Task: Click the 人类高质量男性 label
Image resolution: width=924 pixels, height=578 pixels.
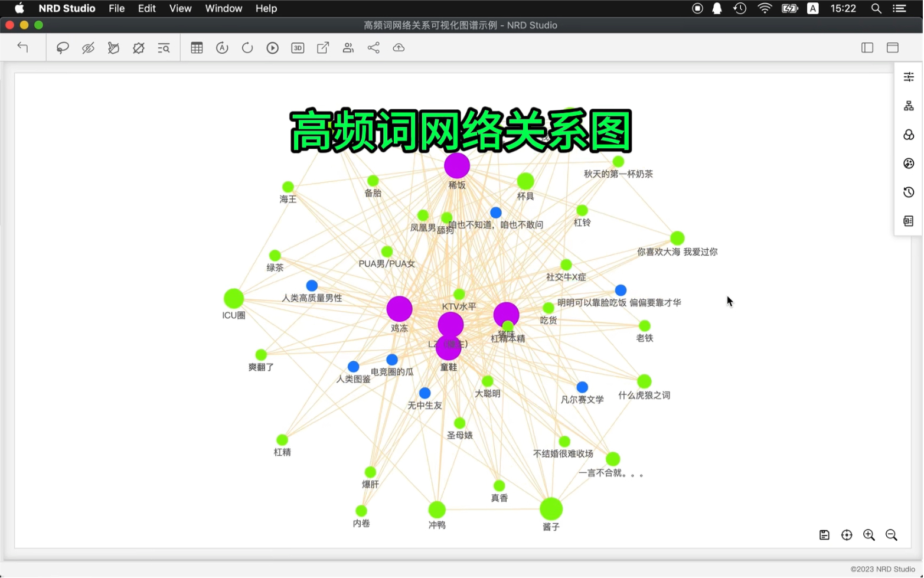Action: [x=312, y=299]
